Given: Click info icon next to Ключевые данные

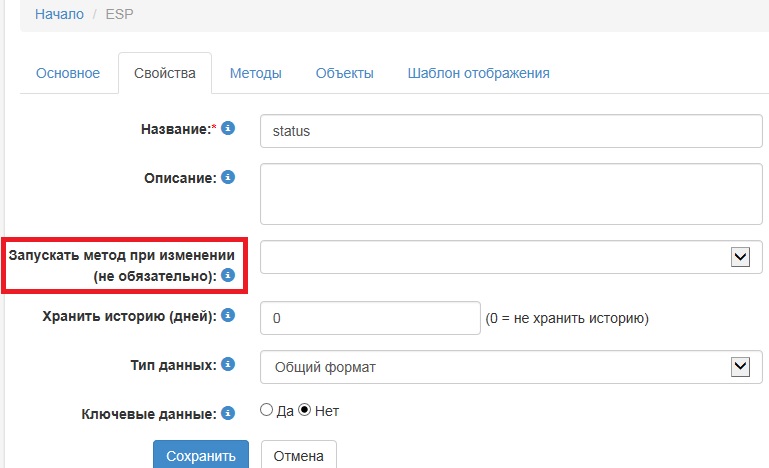Looking at the screenshot, I should 228,413.
